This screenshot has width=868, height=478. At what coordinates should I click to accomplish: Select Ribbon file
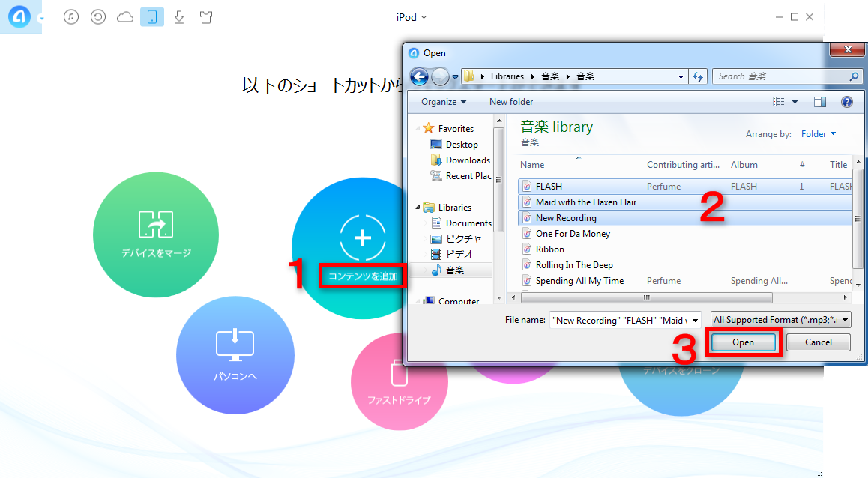(x=549, y=249)
